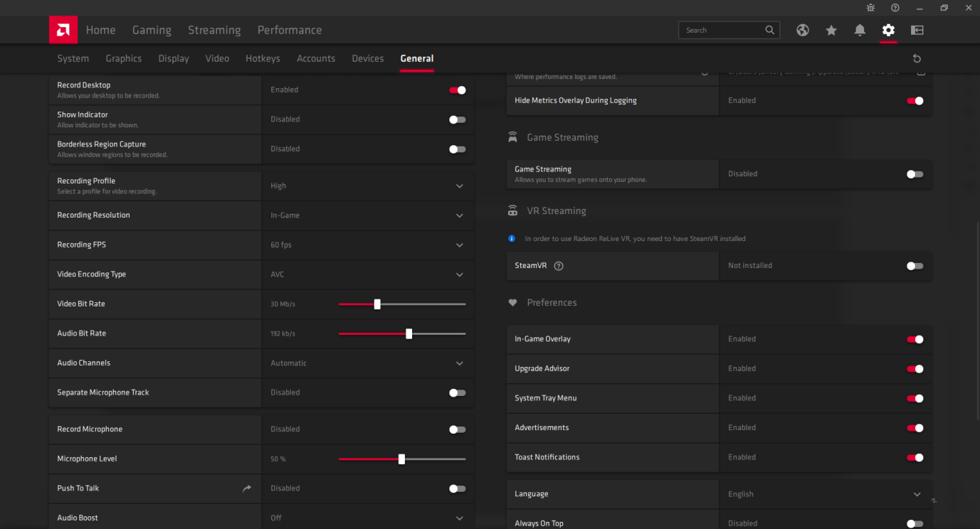The image size is (980, 529).
Task: Switch to Accounts settings tab
Action: pos(316,58)
